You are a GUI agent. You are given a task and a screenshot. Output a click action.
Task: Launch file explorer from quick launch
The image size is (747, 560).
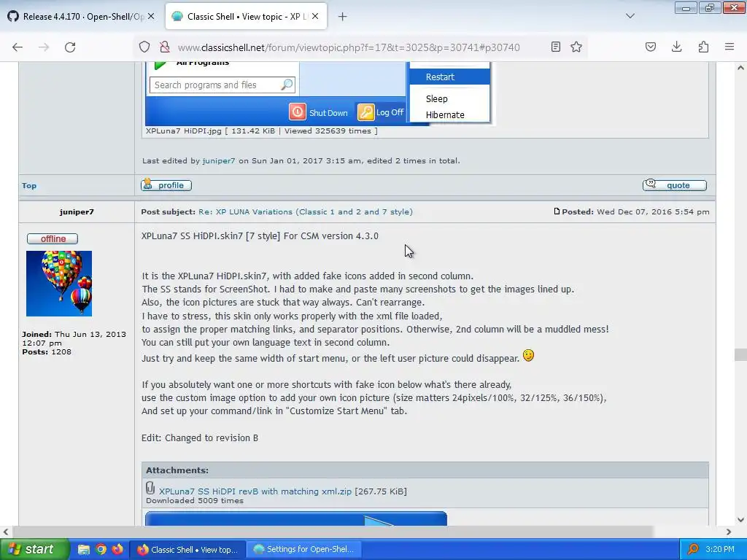(84, 550)
